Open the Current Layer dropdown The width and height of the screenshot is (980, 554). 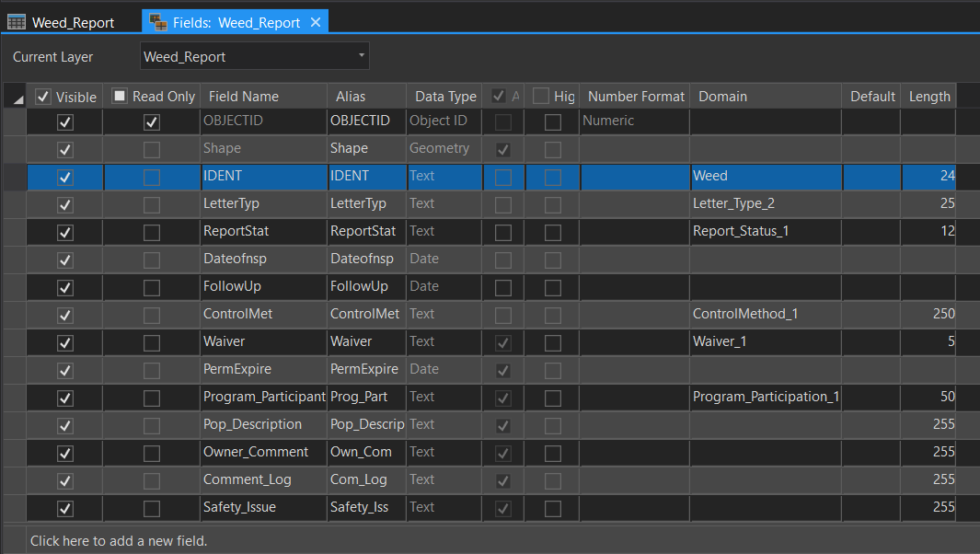tap(362, 55)
